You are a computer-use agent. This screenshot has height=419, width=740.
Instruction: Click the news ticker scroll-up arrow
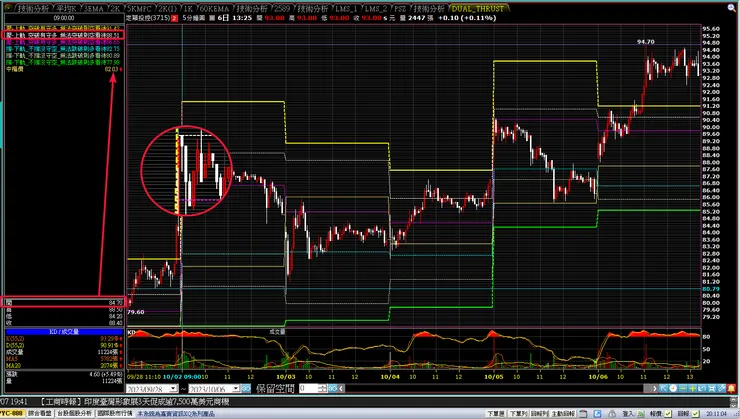[735, 400]
